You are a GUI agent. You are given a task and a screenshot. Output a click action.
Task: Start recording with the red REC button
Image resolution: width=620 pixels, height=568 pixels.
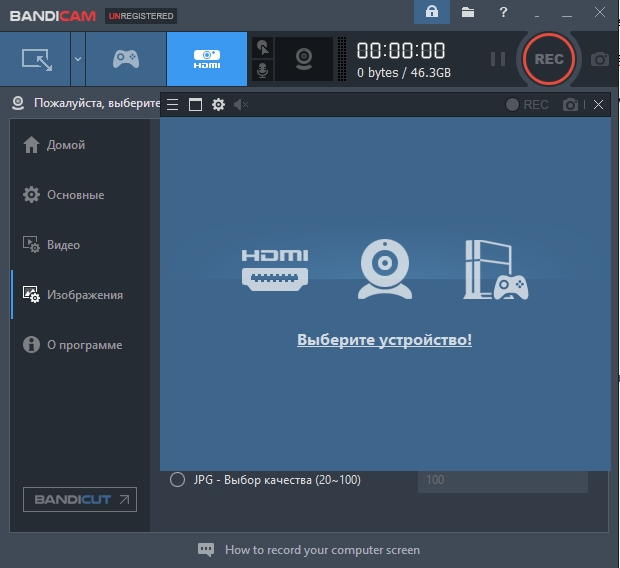548,59
